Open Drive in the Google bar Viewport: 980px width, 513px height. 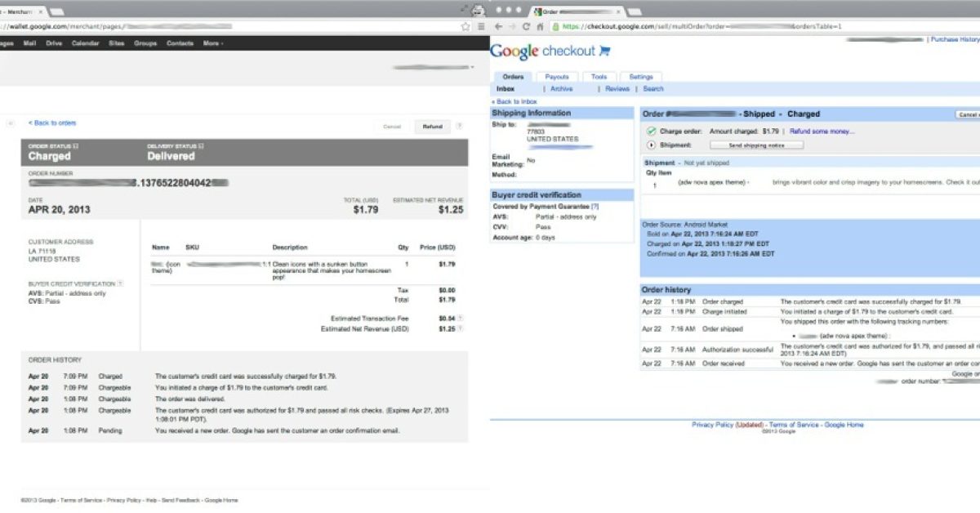click(54, 43)
